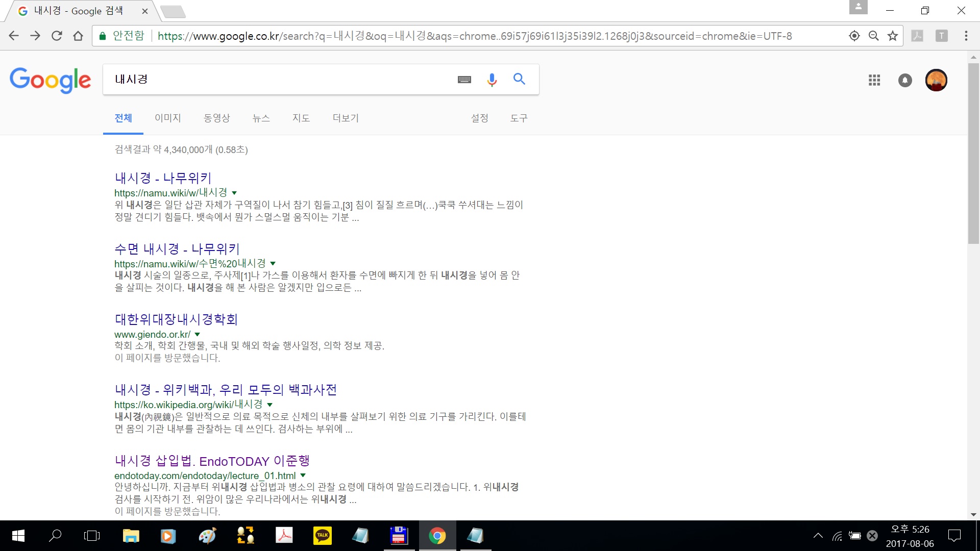This screenshot has height=551, width=980.
Task: Reload the page with refresh icon
Action: click(57, 36)
